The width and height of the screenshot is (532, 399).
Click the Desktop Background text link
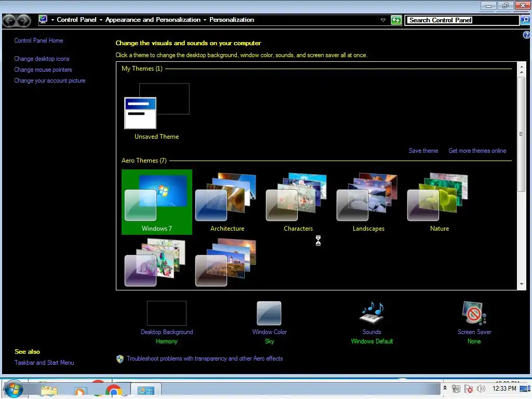click(x=167, y=332)
